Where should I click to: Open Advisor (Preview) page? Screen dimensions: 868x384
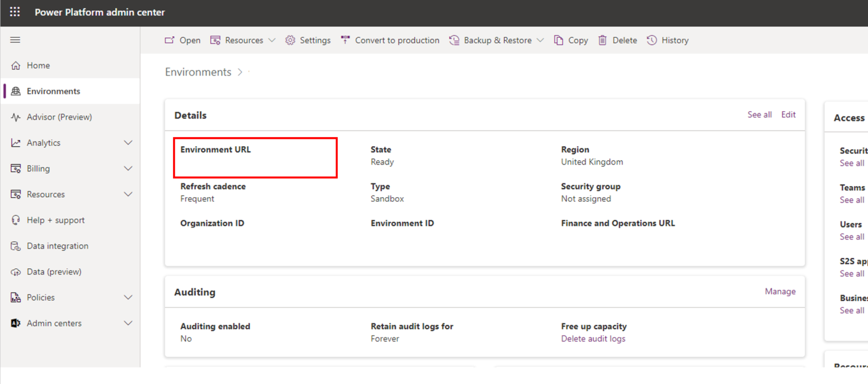(x=70, y=117)
